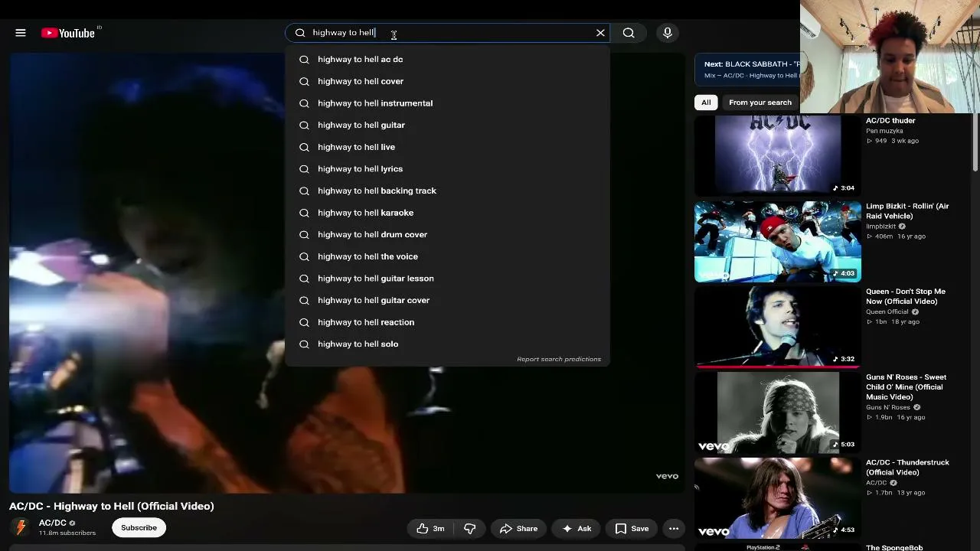980x551 pixels.
Task: Pick suggestion 'highway to hell guitar'
Action: click(448, 125)
